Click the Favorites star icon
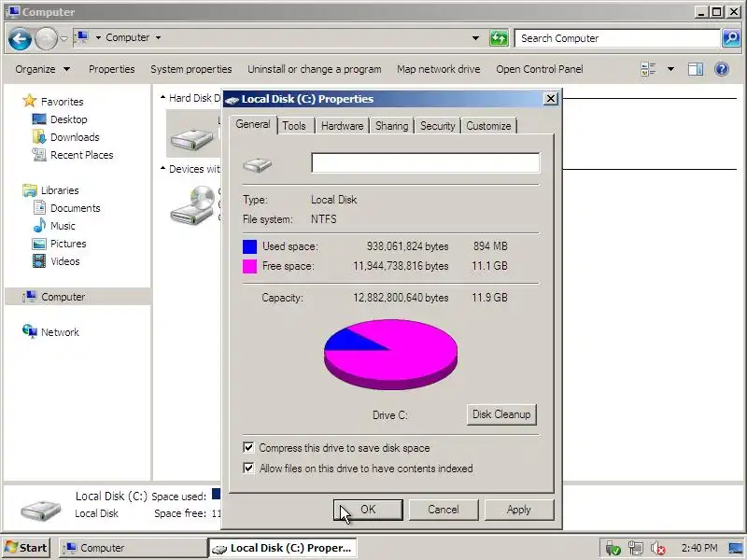The height and width of the screenshot is (560, 747). [x=30, y=101]
